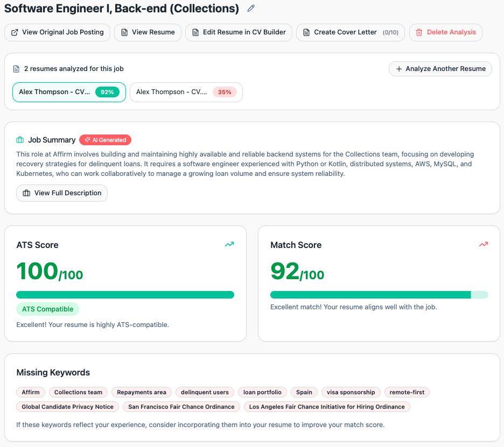
Task: Select the 'visa sponsorship' missing keyword chip
Action: 351,392
